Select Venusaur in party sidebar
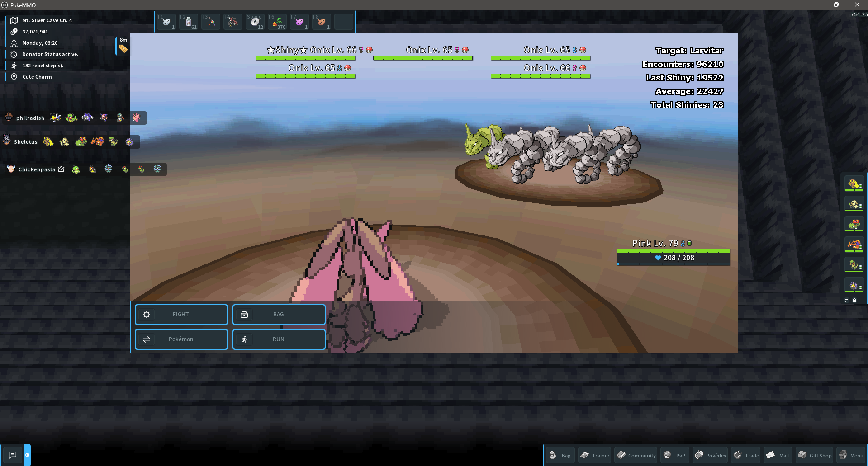Screen dimensions: 868x466 (x=854, y=225)
